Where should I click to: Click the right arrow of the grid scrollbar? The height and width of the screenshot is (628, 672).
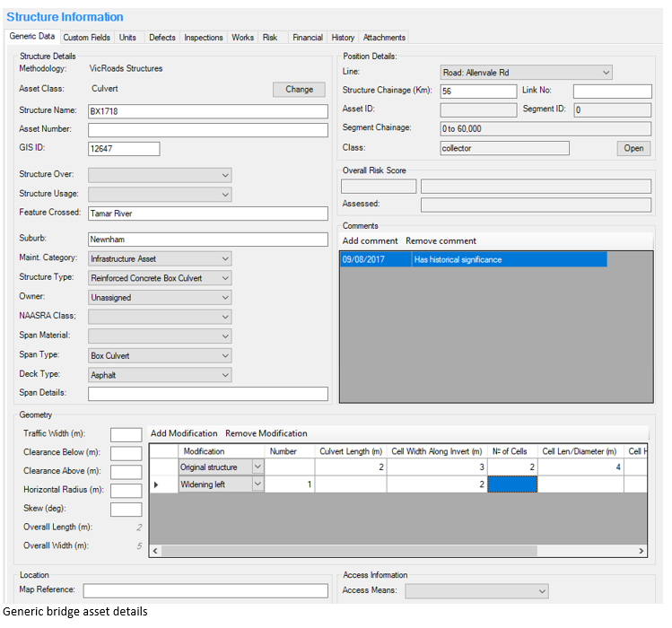pos(641,551)
